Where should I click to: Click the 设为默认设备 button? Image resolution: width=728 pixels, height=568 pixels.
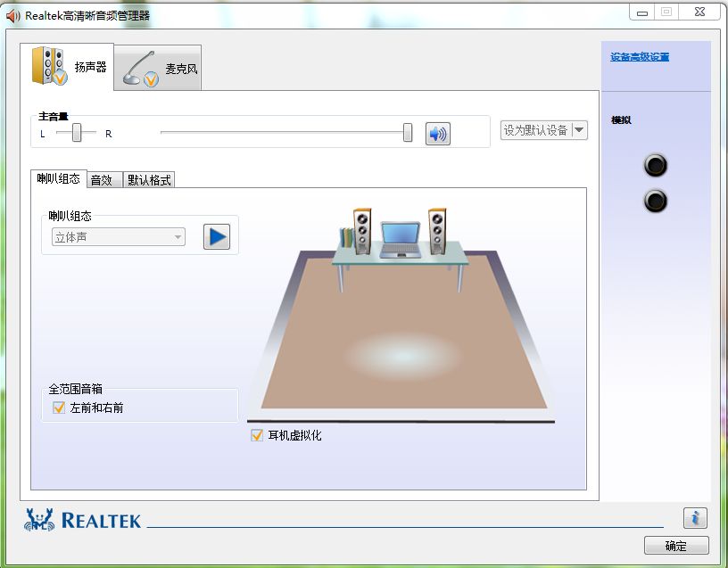pyautogui.click(x=536, y=130)
